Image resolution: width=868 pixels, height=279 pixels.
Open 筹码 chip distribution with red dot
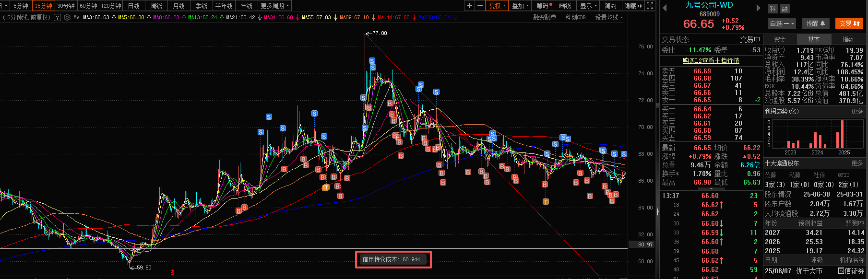[544, 6]
